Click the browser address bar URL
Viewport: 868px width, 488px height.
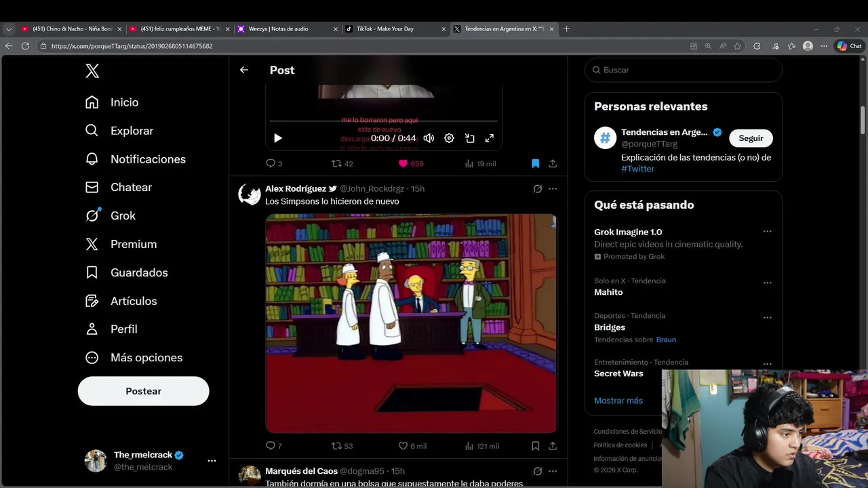coord(132,46)
